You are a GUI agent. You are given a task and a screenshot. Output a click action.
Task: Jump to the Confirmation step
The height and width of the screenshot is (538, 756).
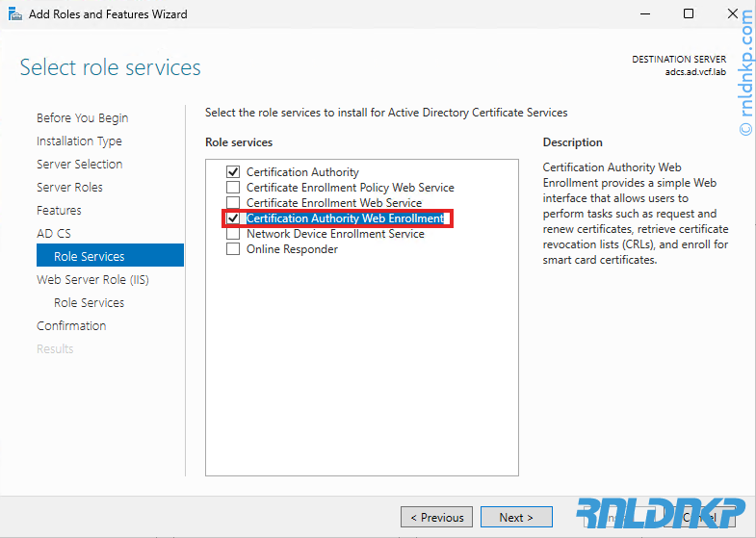coord(71,325)
